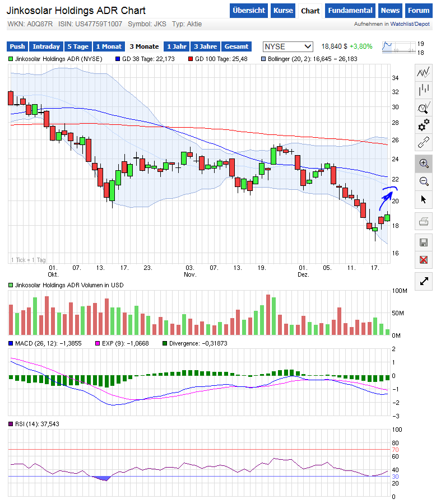Click the RSI 70 red threshold label

[396, 450]
